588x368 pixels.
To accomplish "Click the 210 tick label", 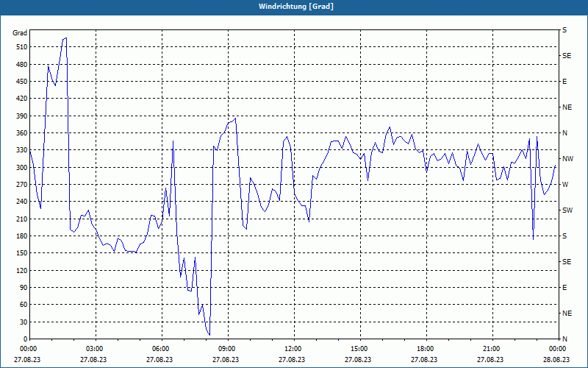I will click(22, 219).
